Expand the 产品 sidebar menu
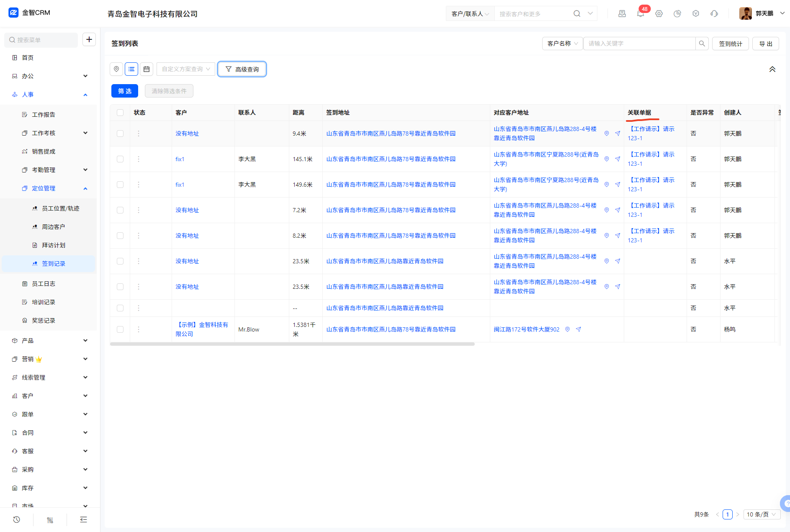The height and width of the screenshot is (532, 790). click(x=49, y=341)
